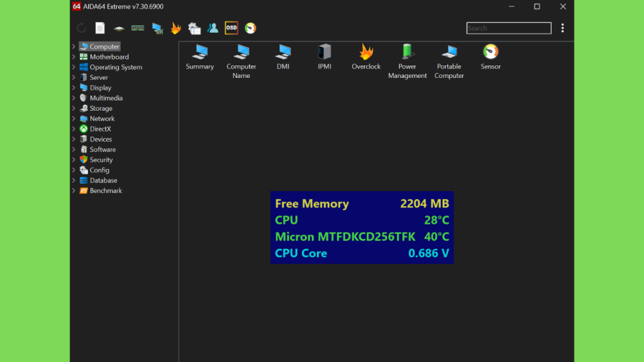644x362 pixels.
Task: Open the Power Management page icon
Action: [x=408, y=62]
